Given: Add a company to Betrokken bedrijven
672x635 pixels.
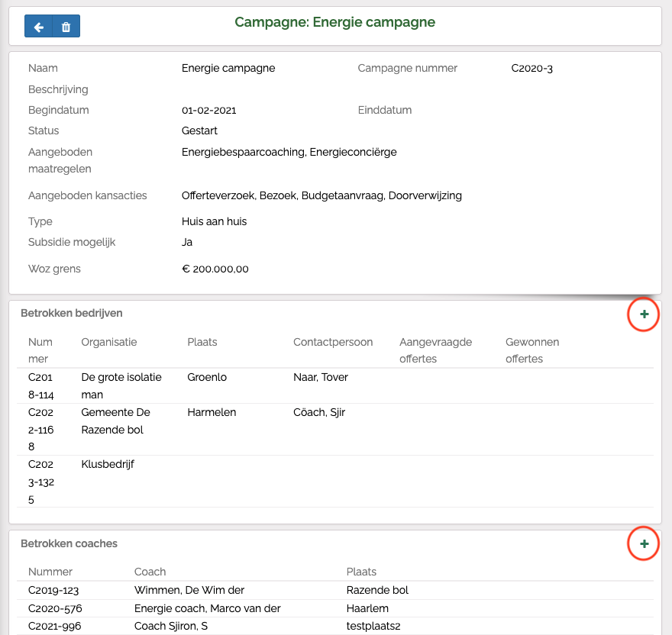Looking at the screenshot, I should pyautogui.click(x=644, y=314).
